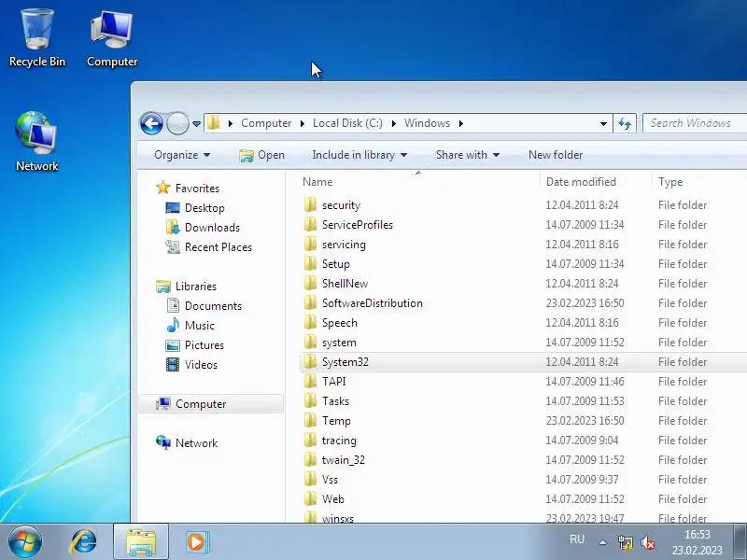Image resolution: width=747 pixels, height=560 pixels.
Task: Refresh the Windows folder view
Action: 625,124
